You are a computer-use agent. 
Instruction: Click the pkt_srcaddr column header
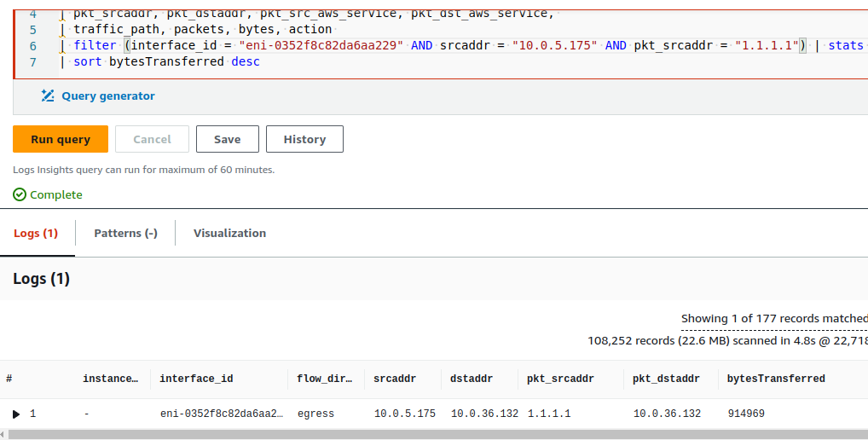coord(560,379)
